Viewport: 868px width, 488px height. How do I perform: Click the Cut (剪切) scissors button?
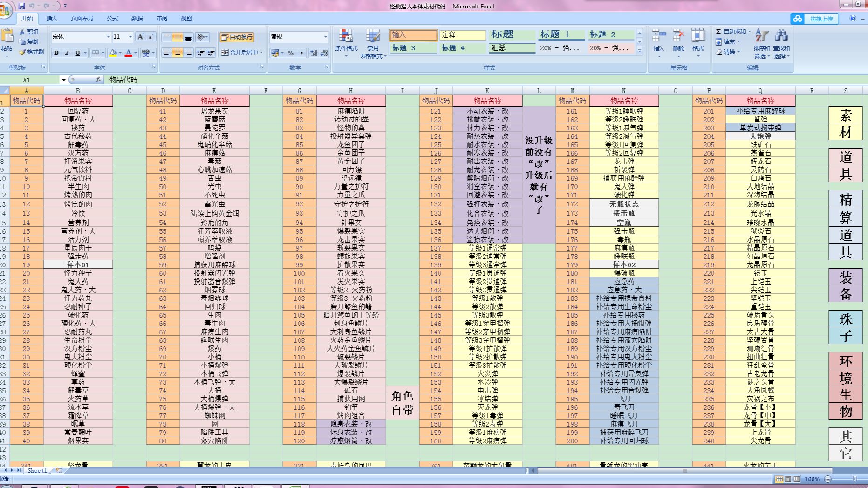coord(29,32)
